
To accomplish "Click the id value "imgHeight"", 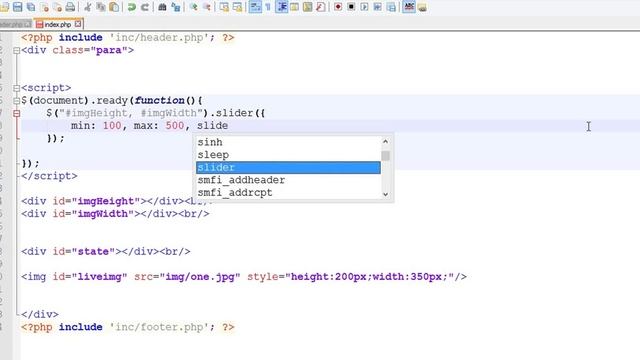I will pyautogui.click(x=106, y=201).
